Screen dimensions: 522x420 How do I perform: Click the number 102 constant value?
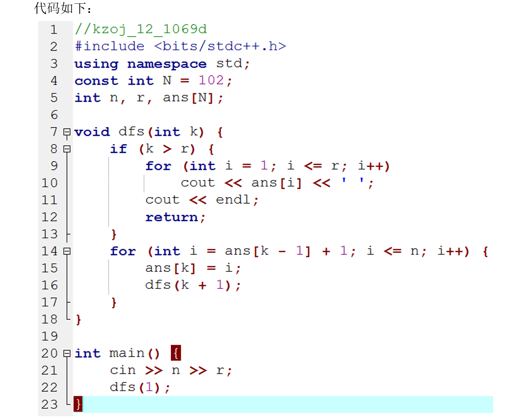click(x=211, y=80)
